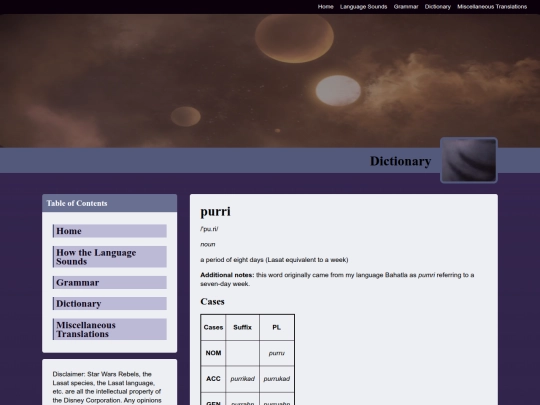
Task: Open Miscellaneous Translations in top navigation
Action: 492,7
